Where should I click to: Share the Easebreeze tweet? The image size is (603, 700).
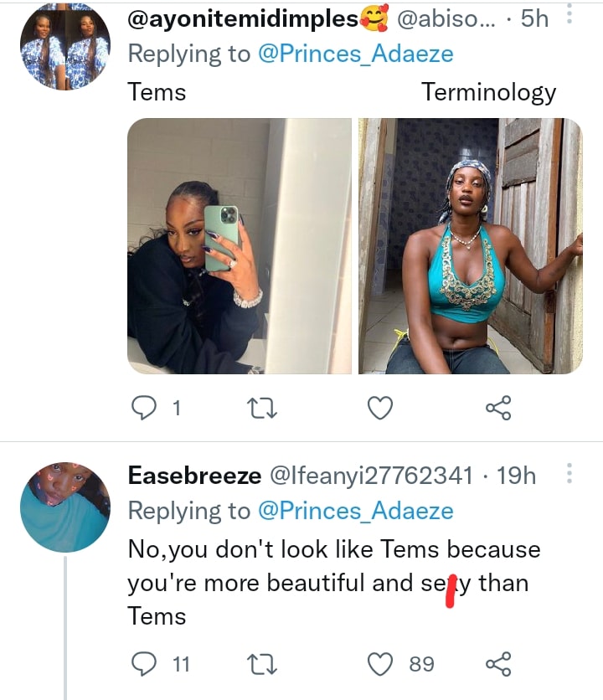click(497, 664)
